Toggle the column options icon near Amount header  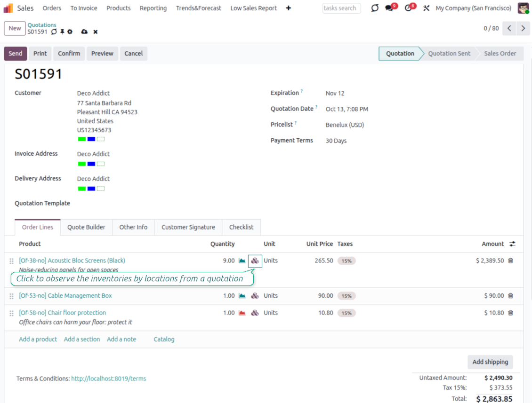click(x=512, y=244)
